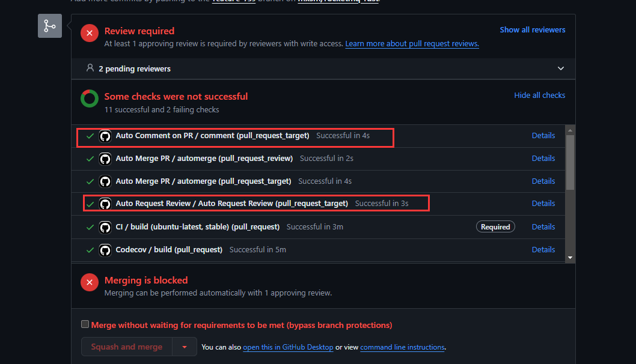
Task: Click red X icon next to Merging is blocked
Action: pos(89,282)
